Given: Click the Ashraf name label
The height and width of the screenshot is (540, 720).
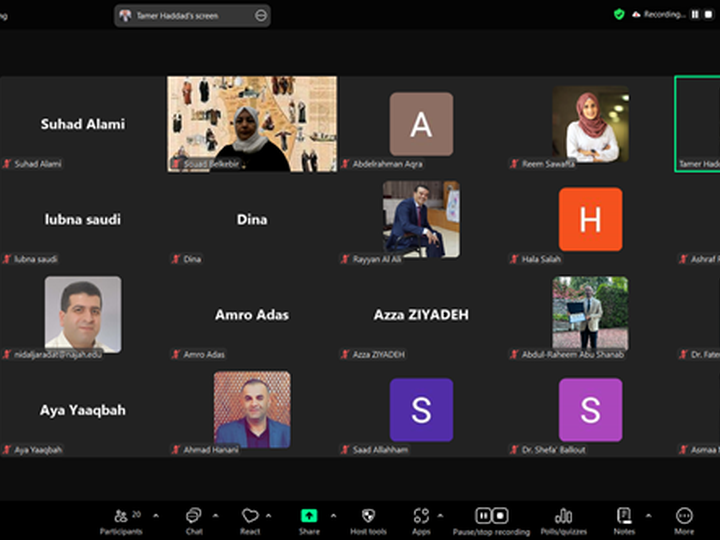Looking at the screenshot, I should 705,259.
